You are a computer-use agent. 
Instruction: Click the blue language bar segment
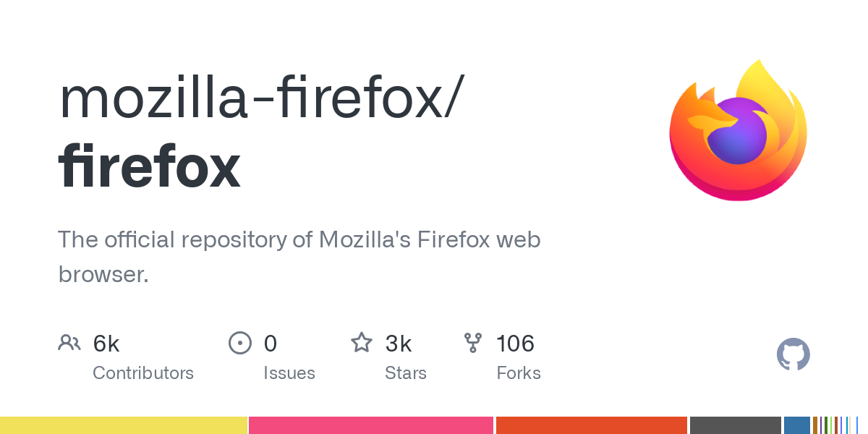[x=796, y=425]
